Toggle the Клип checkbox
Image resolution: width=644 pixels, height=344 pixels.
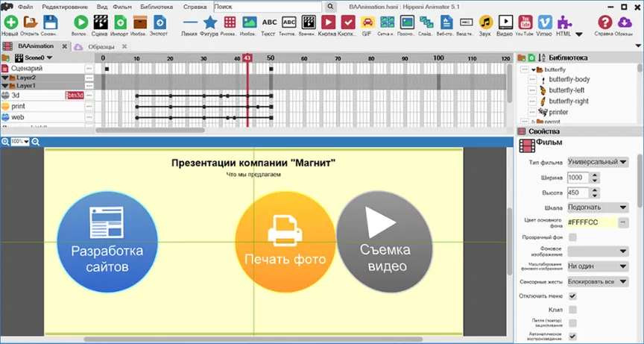[572, 310]
